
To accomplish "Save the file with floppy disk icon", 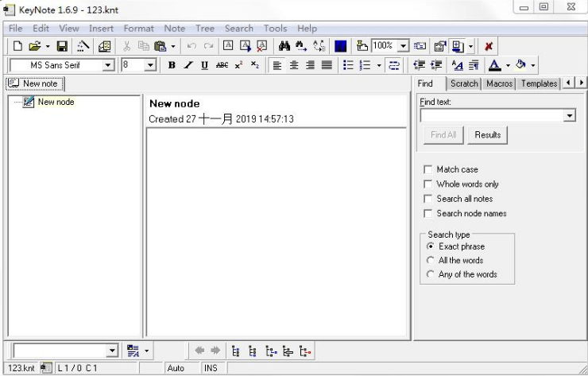I will (62, 46).
